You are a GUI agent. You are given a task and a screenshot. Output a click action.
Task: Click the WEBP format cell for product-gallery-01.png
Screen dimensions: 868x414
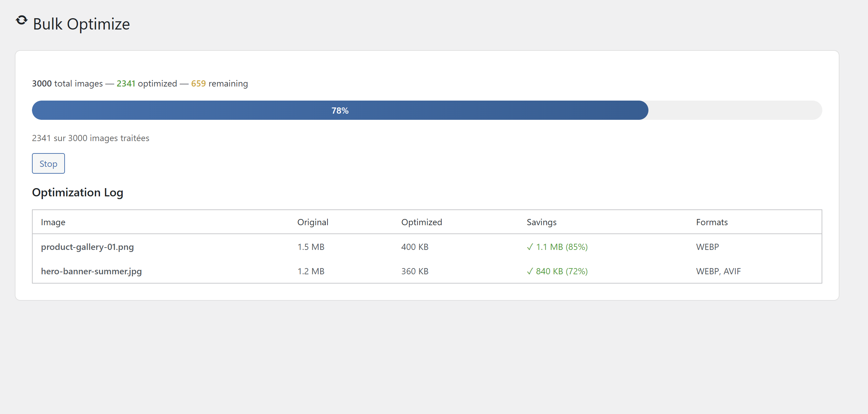point(708,247)
